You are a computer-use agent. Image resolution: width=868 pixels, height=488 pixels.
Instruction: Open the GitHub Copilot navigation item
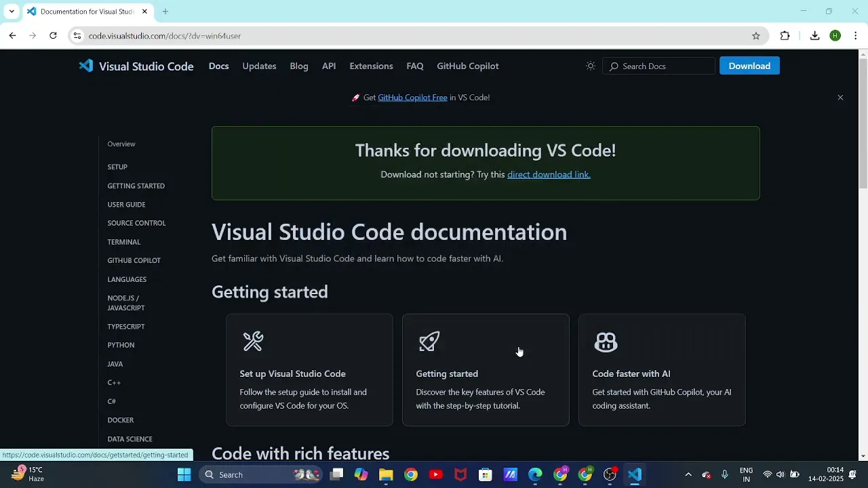468,66
